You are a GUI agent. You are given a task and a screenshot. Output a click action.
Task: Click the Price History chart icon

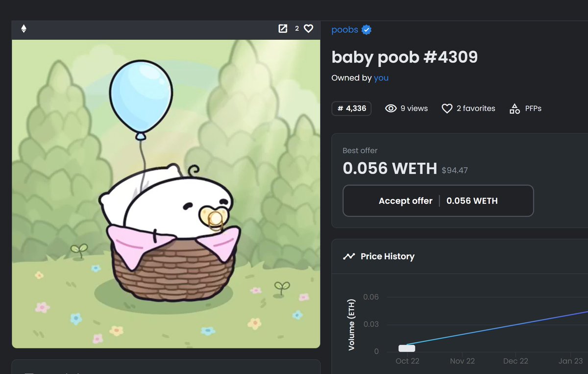pyautogui.click(x=349, y=256)
